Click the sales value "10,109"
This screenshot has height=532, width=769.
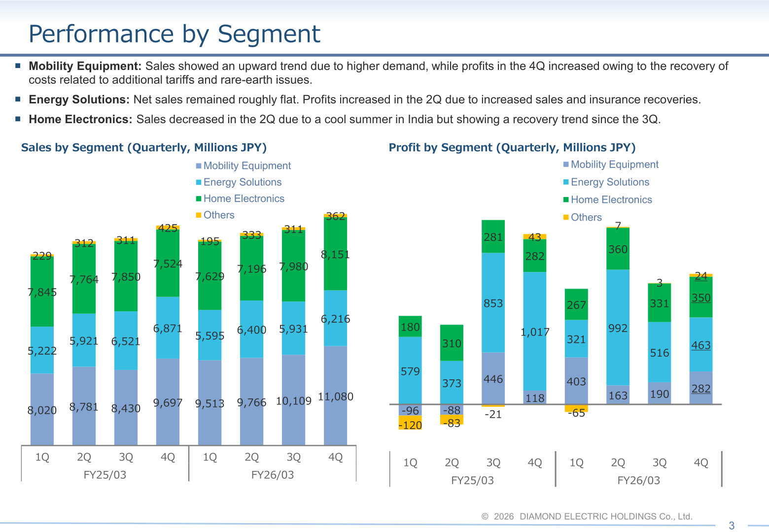tap(293, 401)
